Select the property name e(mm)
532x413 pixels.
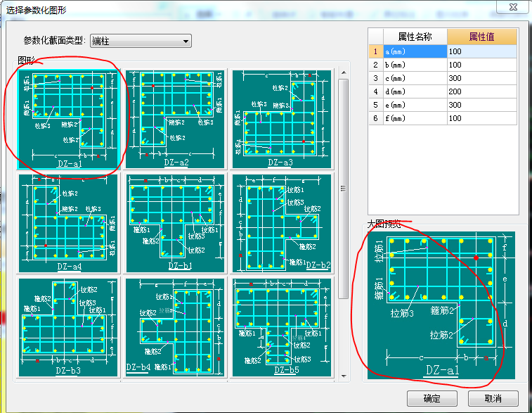coord(415,105)
